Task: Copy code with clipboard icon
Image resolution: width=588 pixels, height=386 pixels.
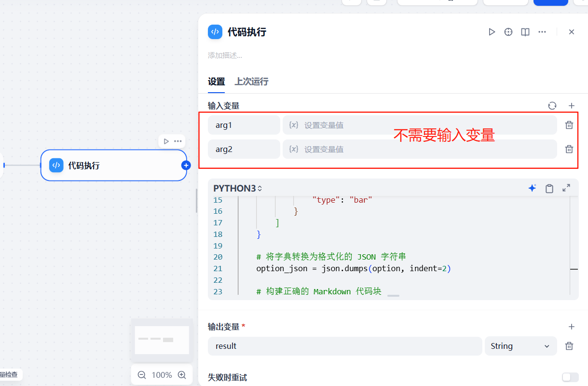Action: coord(549,188)
